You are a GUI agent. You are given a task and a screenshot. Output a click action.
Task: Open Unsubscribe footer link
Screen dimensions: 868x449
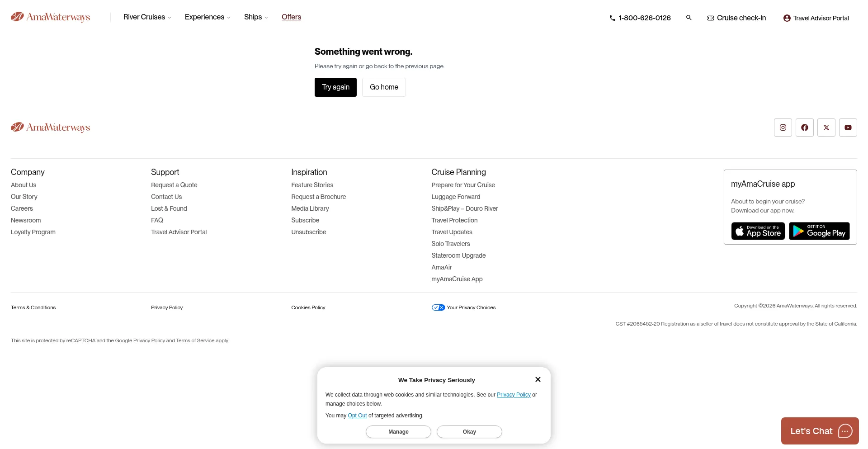click(x=309, y=232)
